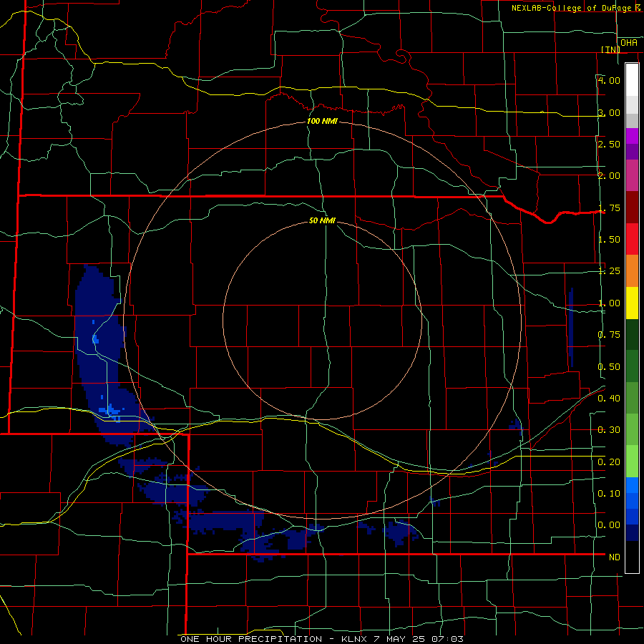Click the 1.00 legend value
The width and height of the screenshot is (644, 644).
coord(609,303)
